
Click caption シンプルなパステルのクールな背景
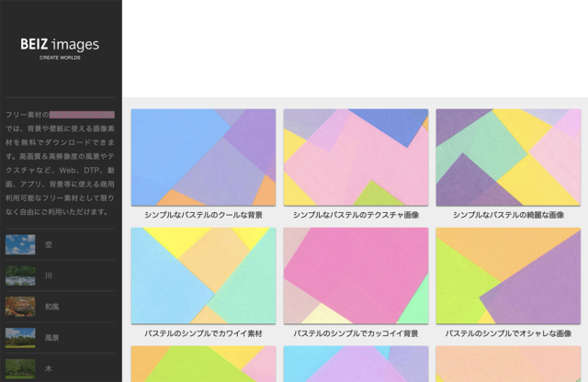tap(203, 215)
